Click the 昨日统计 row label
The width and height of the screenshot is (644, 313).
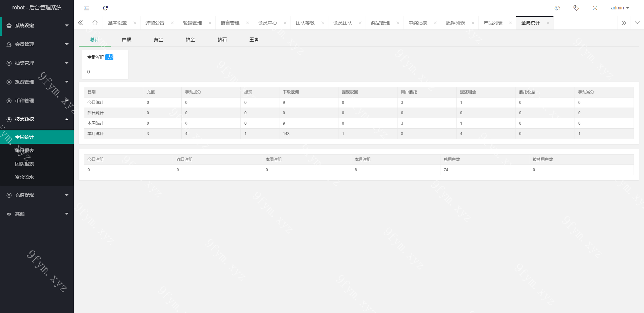[96, 113]
